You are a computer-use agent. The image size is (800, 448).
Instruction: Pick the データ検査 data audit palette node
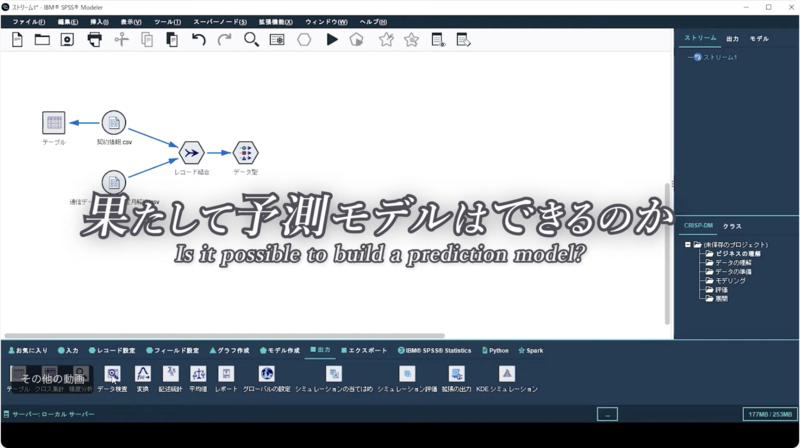tap(112, 379)
